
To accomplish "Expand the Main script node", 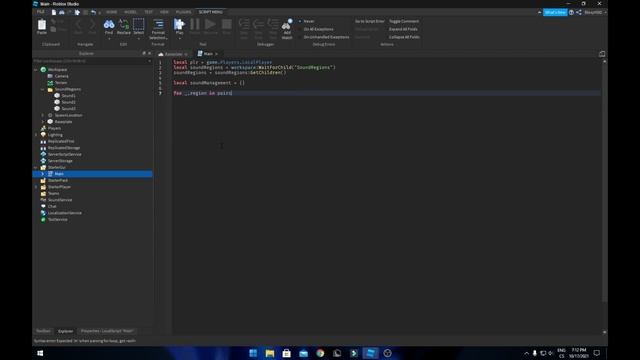I will [x=43, y=174].
